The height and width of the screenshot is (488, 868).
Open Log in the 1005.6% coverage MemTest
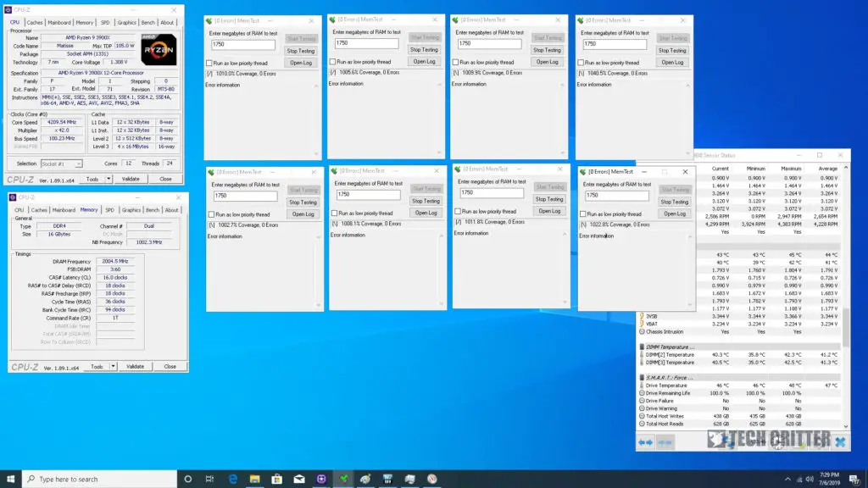(x=424, y=61)
